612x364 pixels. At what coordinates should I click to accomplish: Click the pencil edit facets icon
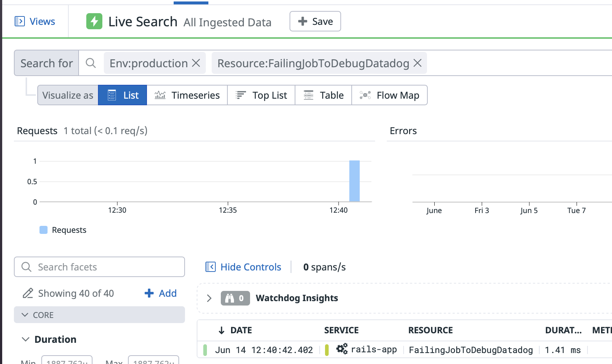[x=28, y=293]
